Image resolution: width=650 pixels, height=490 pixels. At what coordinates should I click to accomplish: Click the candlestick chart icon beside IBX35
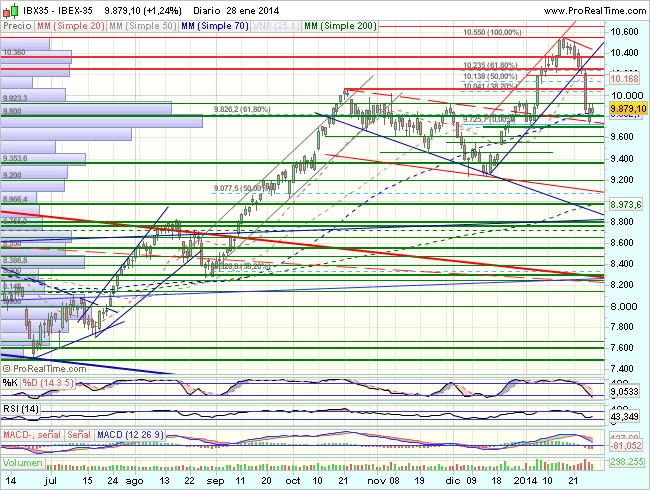point(11,11)
